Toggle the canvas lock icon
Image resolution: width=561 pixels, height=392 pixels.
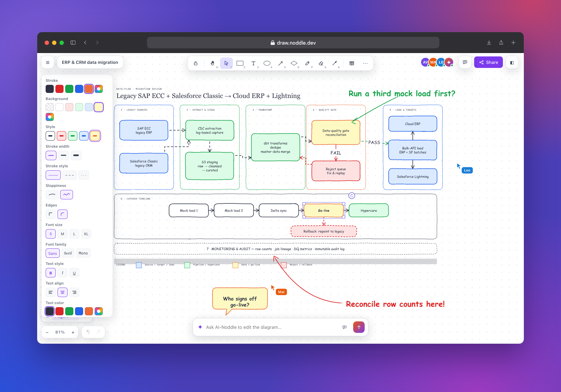point(196,63)
